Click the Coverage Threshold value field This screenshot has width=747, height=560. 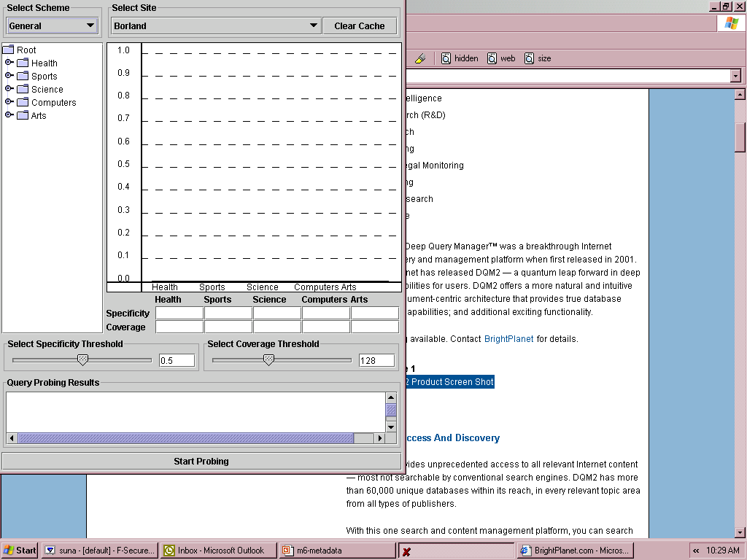376,360
